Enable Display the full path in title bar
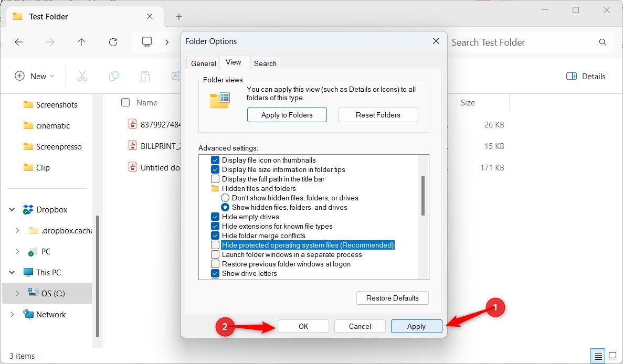Viewport: 623px width, 364px height. tap(215, 179)
